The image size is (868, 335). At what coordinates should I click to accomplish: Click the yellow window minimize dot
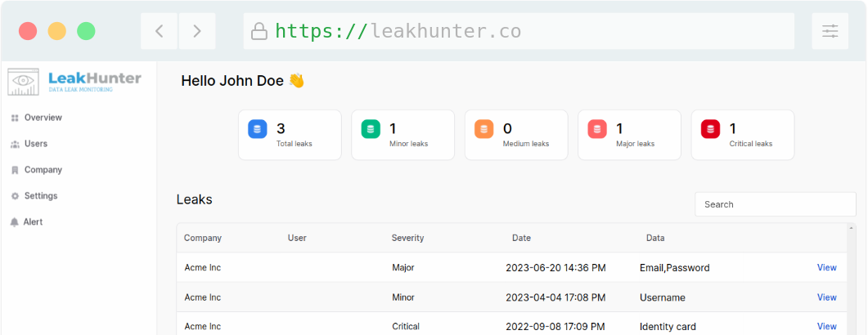(x=57, y=31)
